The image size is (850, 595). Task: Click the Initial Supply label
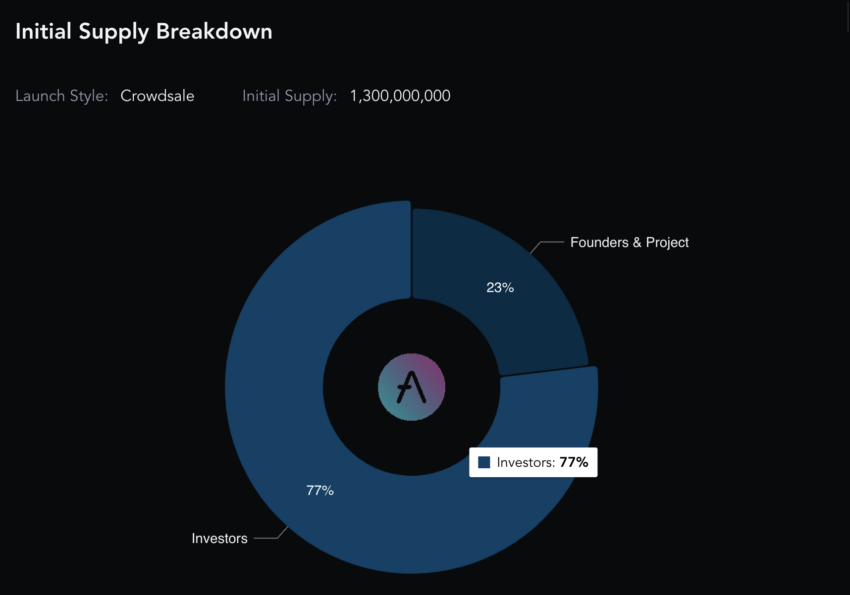[x=289, y=96]
